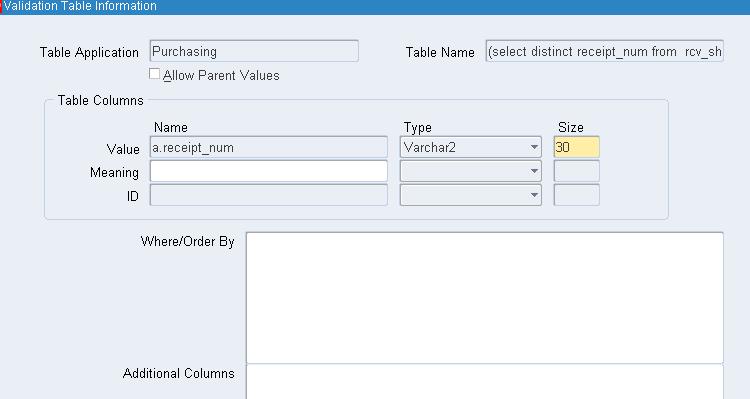Screen dimensions: 750x399
Task: Click the Meaning row label
Action: 114,173
